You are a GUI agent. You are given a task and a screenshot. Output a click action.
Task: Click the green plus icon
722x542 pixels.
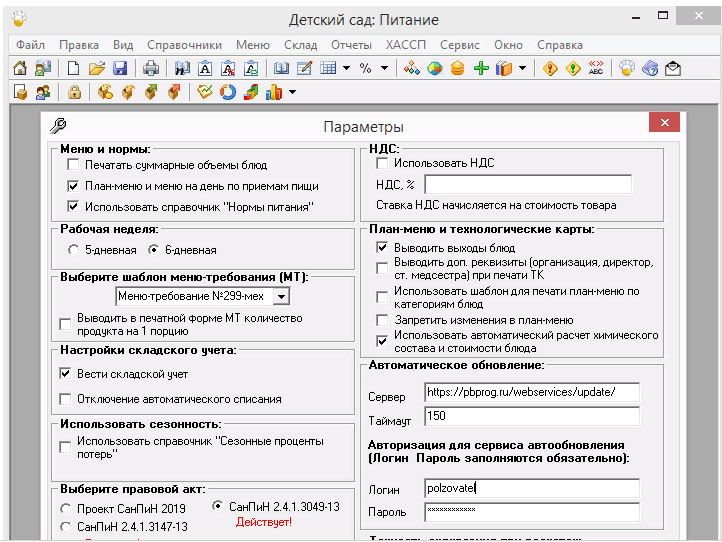point(481,69)
